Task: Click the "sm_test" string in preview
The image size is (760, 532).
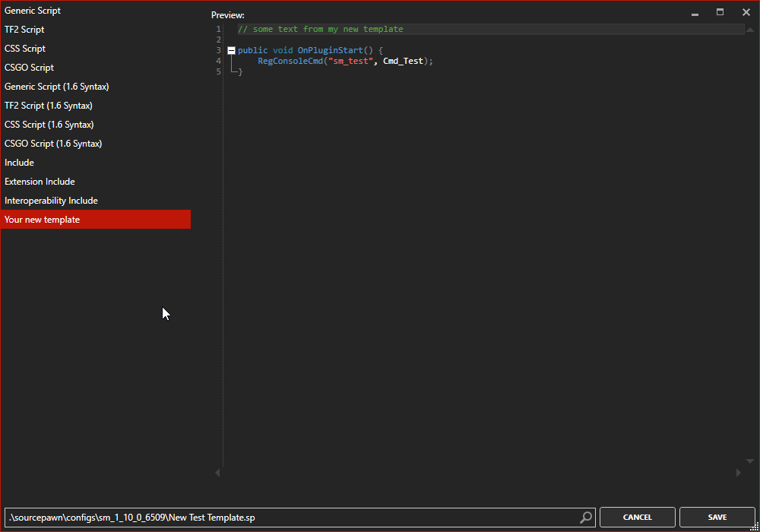Action: [x=350, y=61]
